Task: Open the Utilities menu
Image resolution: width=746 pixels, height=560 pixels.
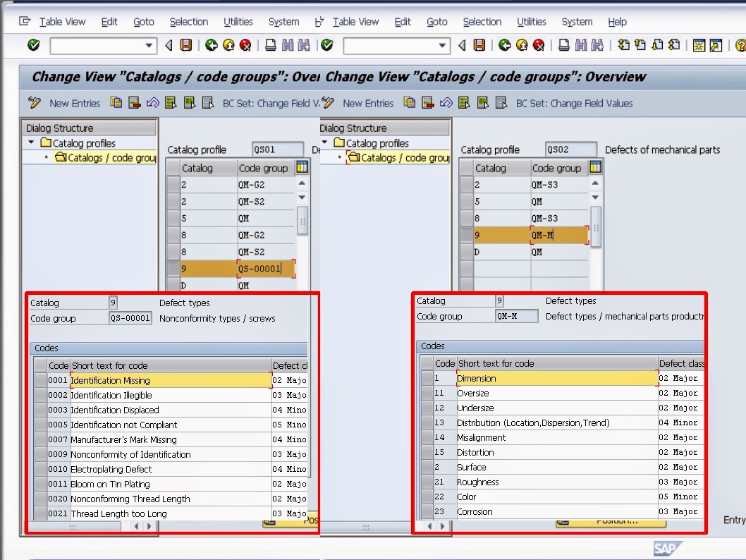Action: pyautogui.click(x=238, y=22)
